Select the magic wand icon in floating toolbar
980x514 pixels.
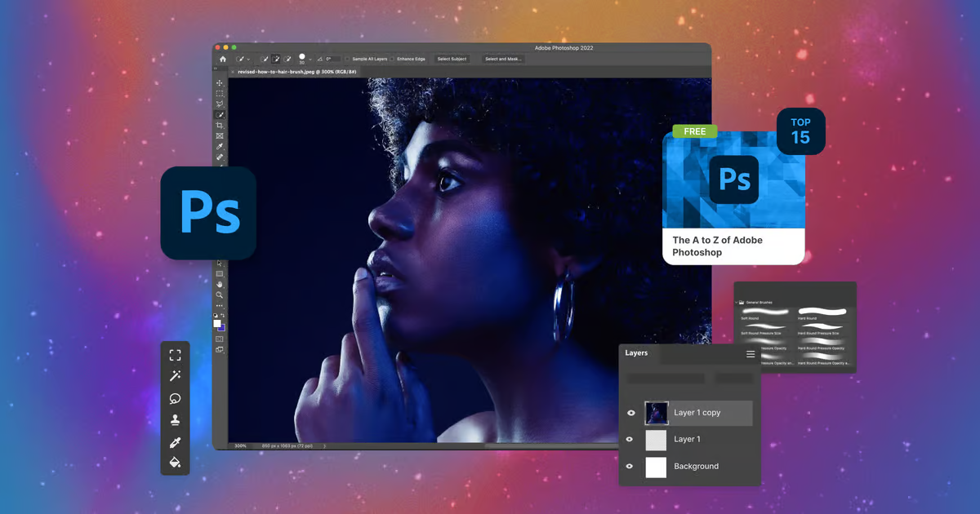click(175, 376)
